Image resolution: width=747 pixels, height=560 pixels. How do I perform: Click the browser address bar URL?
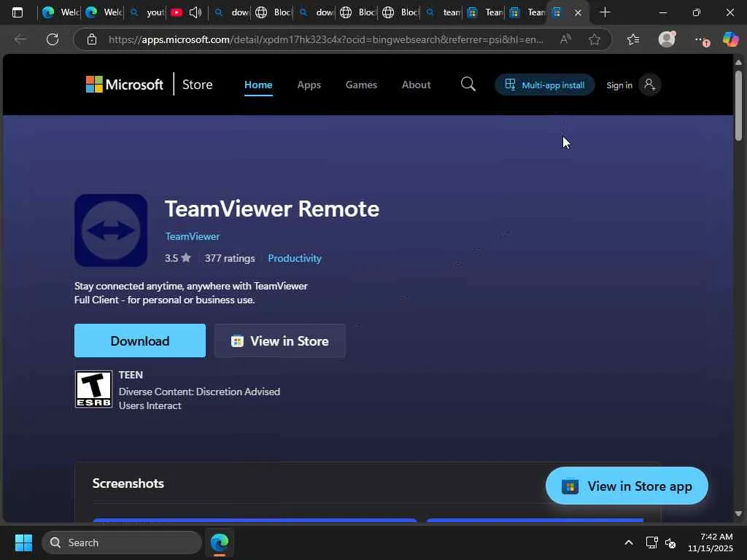click(x=325, y=39)
